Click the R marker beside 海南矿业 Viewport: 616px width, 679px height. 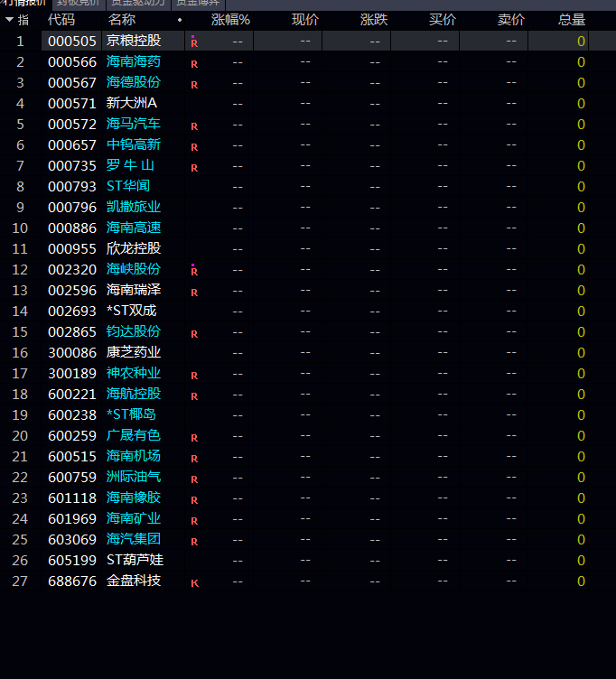(x=194, y=521)
